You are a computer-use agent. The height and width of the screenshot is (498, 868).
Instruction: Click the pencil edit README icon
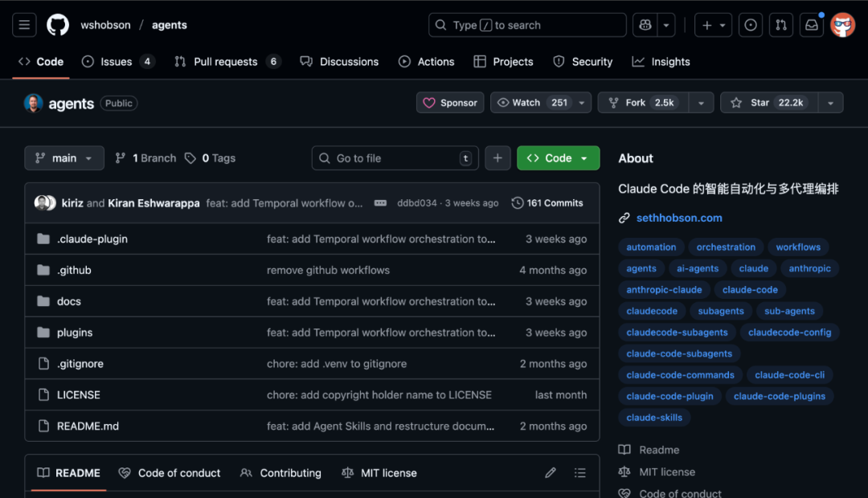[x=551, y=473]
